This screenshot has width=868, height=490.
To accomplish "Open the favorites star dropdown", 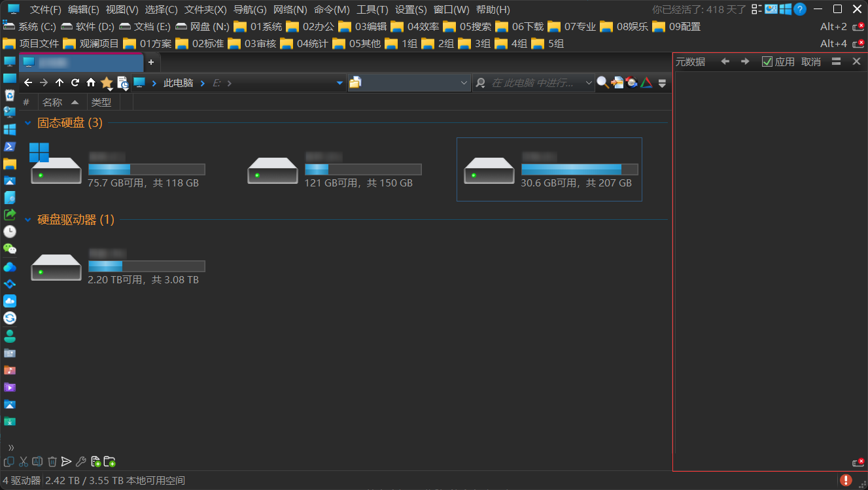I will (x=107, y=83).
